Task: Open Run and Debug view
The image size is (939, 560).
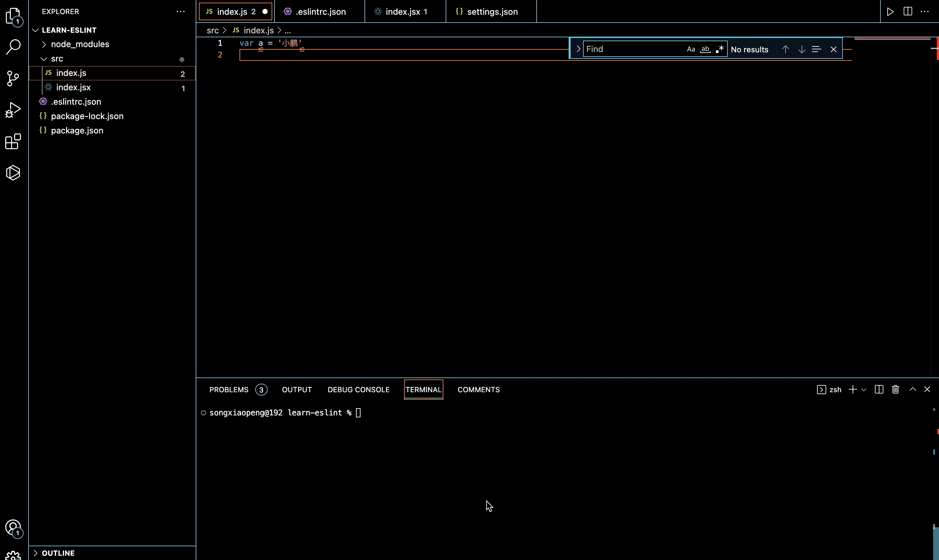Action: [13, 110]
